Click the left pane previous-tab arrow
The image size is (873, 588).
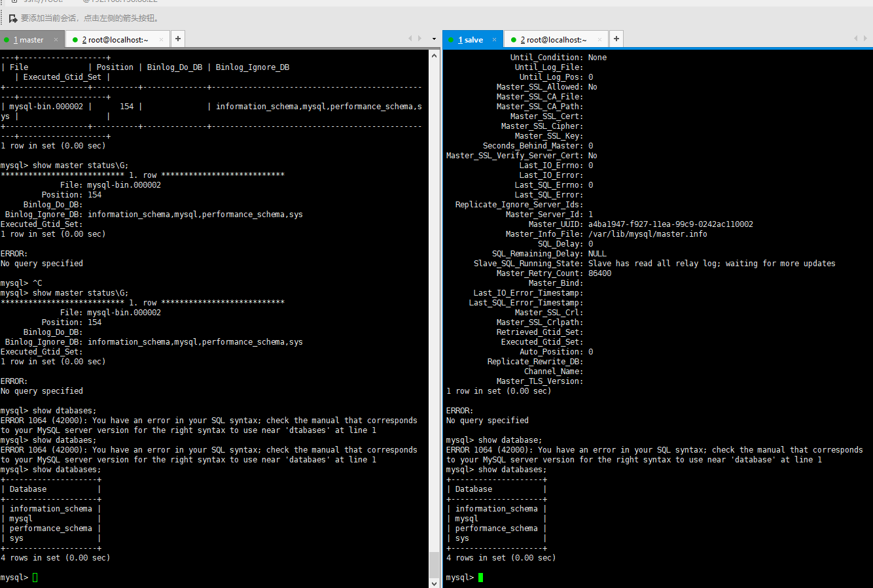(410, 39)
